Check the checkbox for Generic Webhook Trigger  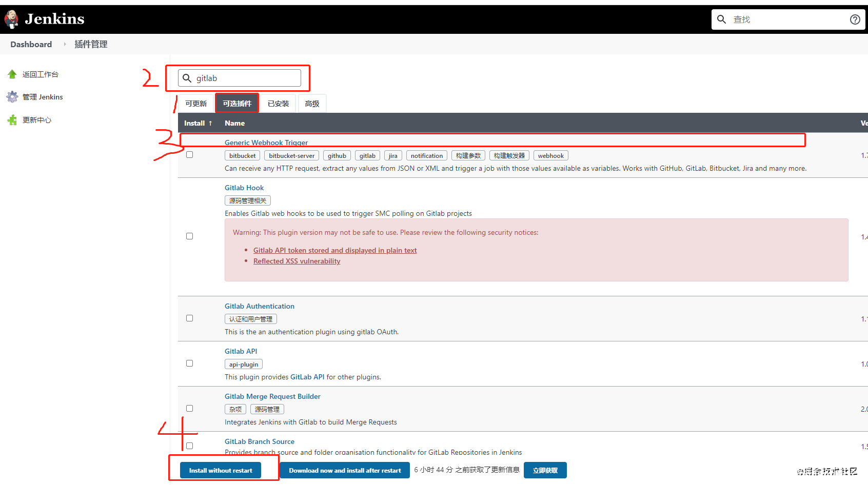189,154
